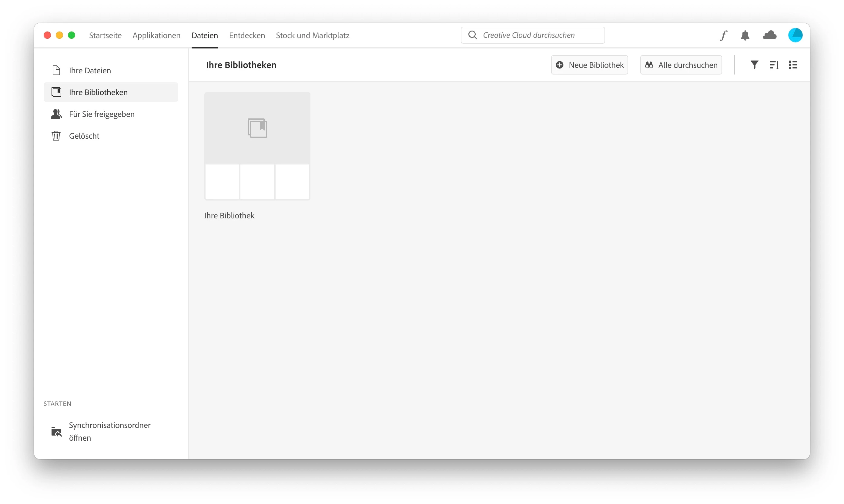This screenshot has width=844, height=504.
Task: Open the Applikationen tab
Action: pos(156,35)
